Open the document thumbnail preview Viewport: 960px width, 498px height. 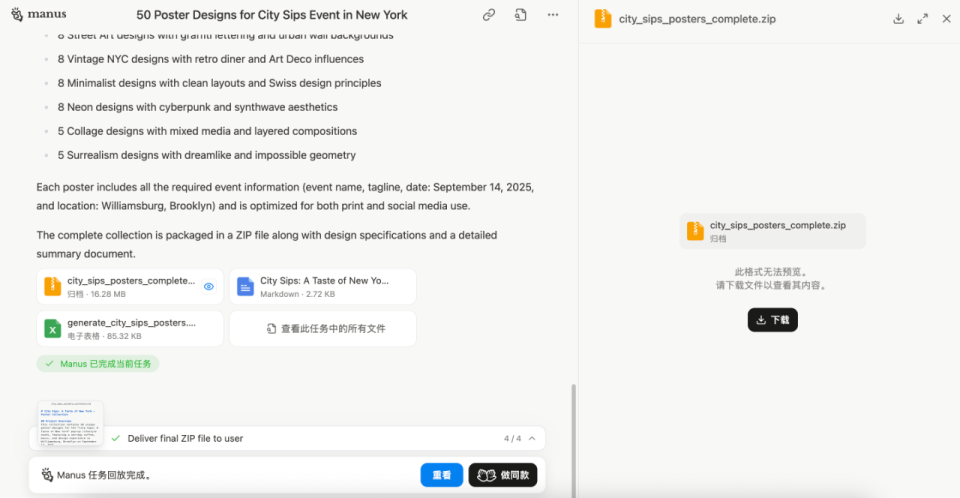coord(70,424)
